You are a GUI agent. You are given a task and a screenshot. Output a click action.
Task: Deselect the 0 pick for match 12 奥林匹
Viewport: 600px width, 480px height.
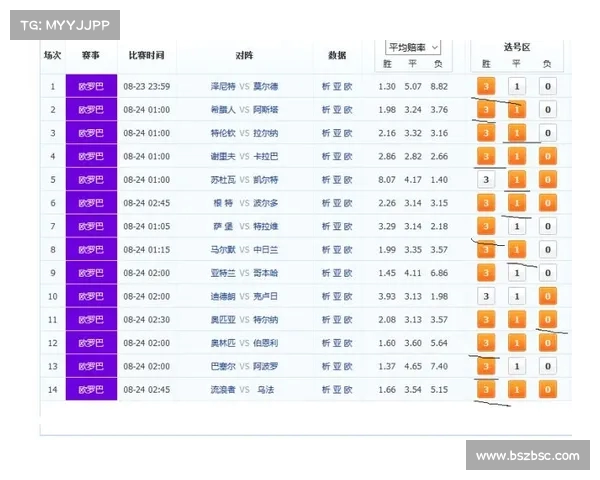pyautogui.click(x=548, y=343)
